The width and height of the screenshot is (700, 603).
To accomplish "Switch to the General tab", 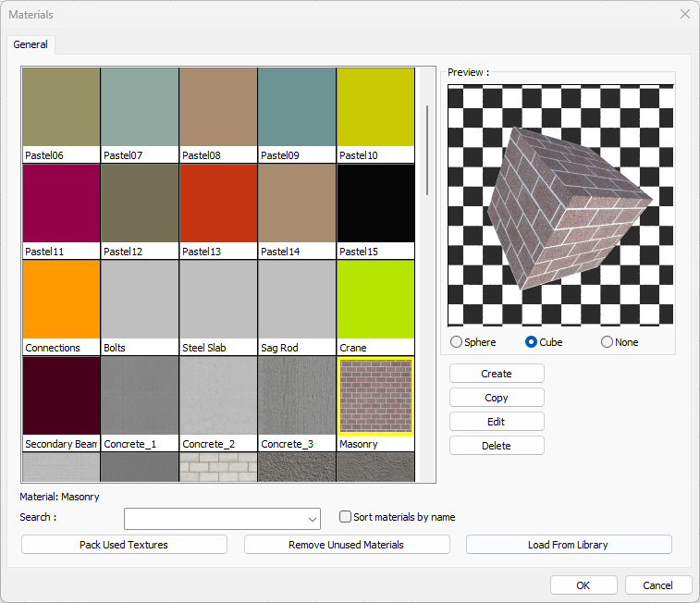I will point(31,44).
